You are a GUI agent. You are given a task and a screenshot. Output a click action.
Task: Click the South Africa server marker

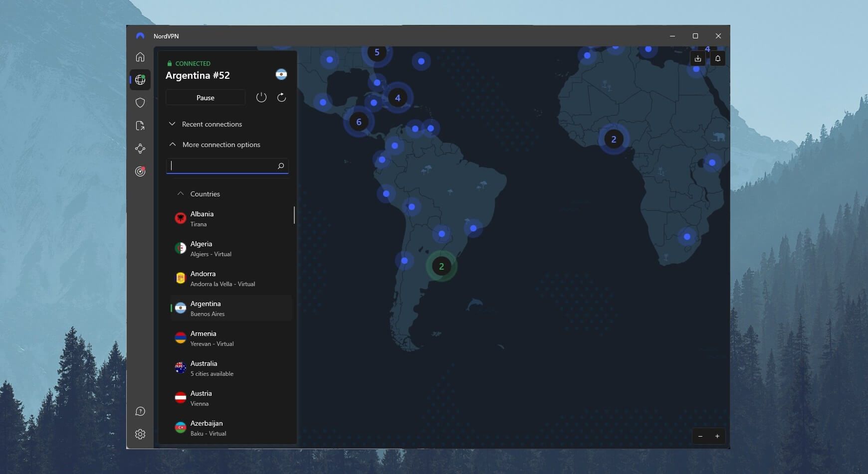click(687, 237)
